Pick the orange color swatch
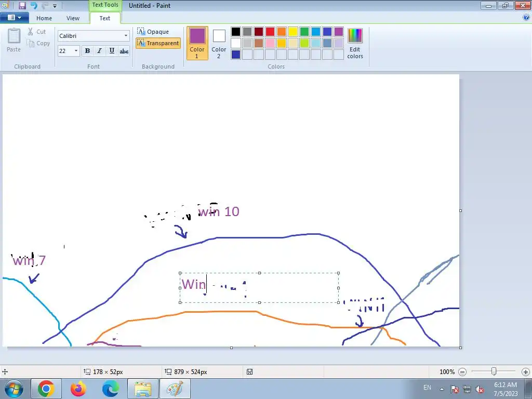The height and width of the screenshot is (399, 532). [x=282, y=32]
